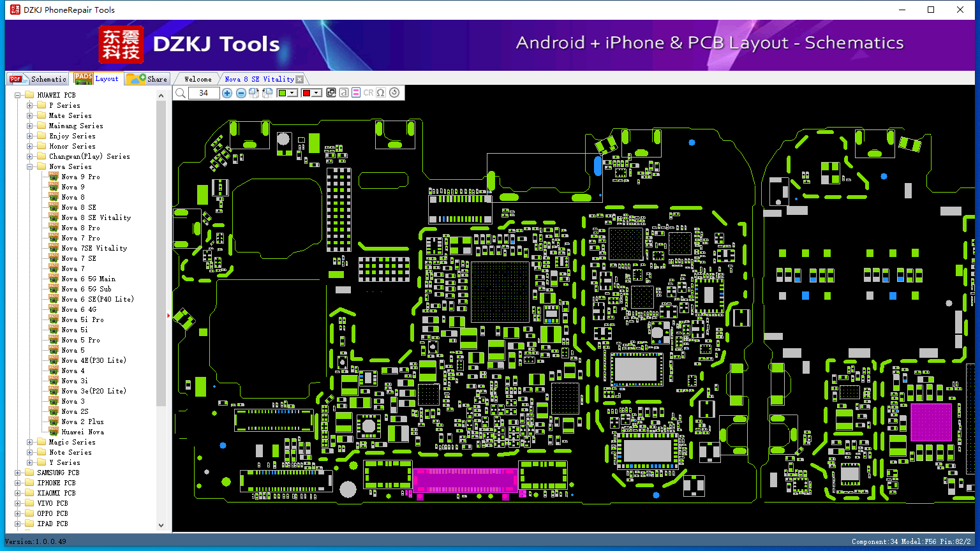Click the component number field showing 34
This screenshot has width=980, height=551.
204,93
